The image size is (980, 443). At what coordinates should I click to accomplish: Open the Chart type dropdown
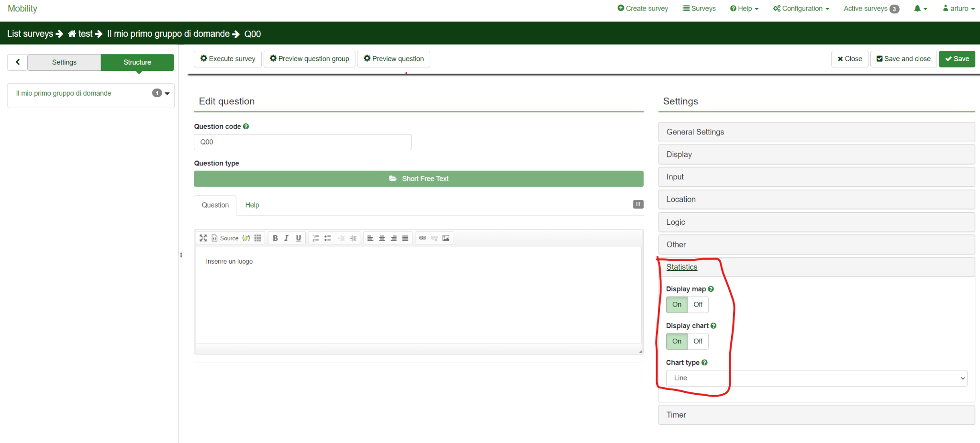tap(816, 378)
